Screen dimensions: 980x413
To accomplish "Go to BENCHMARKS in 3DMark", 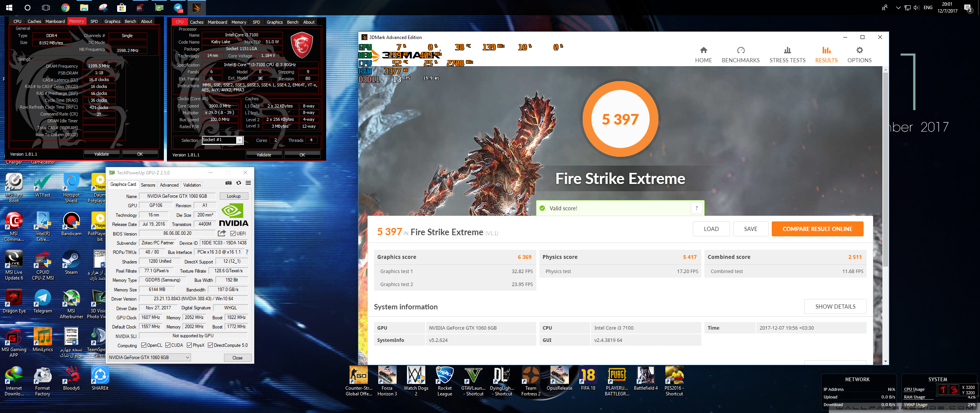I will [740, 55].
